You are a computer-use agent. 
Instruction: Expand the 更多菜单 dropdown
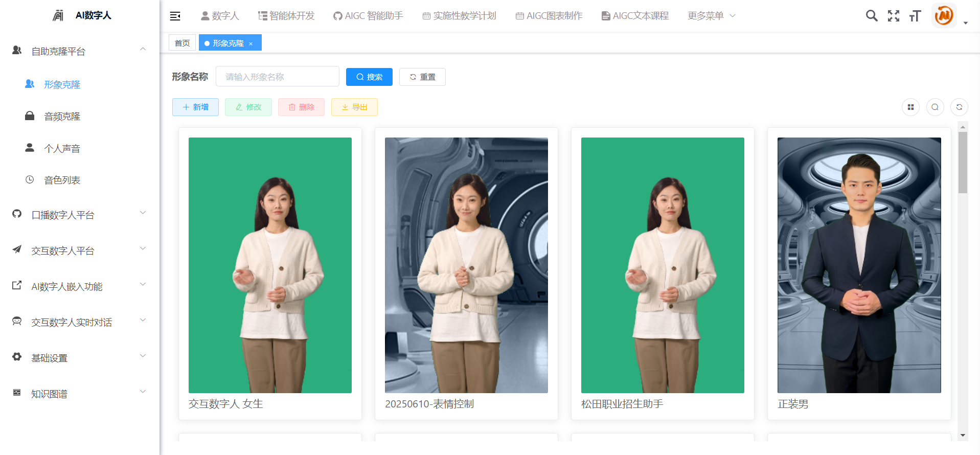[712, 16]
